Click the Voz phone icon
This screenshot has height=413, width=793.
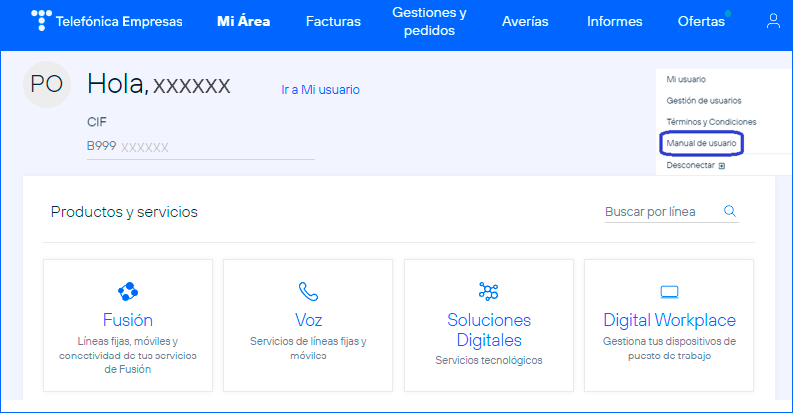(x=308, y=291)
